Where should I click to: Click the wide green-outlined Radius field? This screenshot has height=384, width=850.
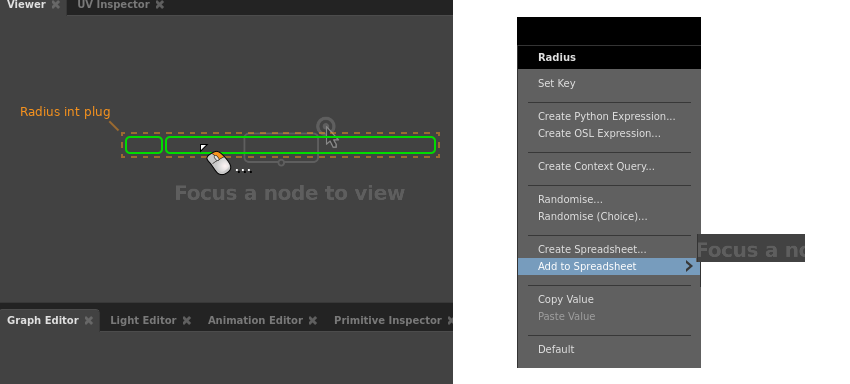pos(300,145)
